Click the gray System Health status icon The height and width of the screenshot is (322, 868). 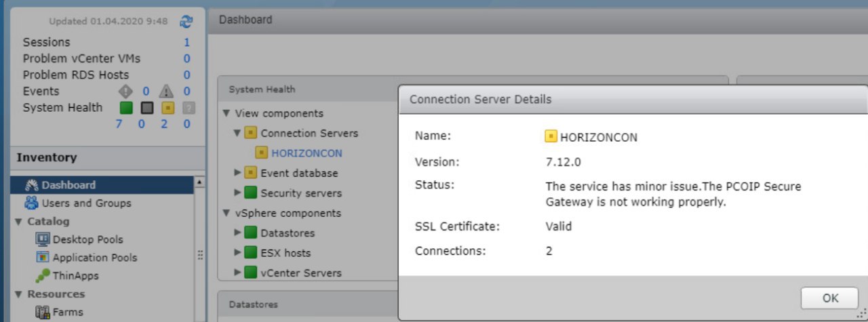point(146,107)
